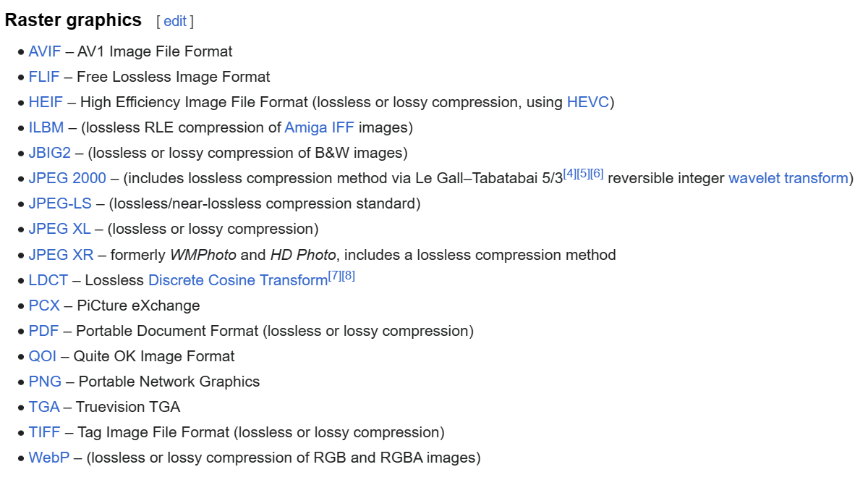The image size is (868, 480).
Task: Open the AVIF article link
Action: (x=45, y=51)
